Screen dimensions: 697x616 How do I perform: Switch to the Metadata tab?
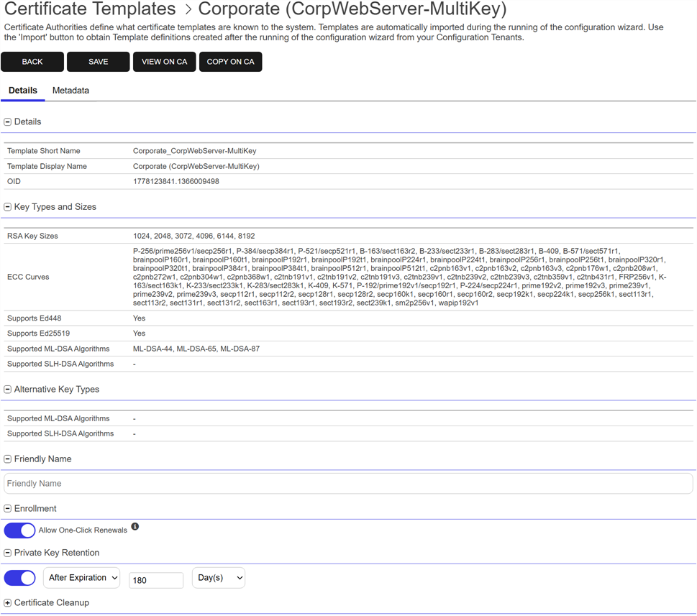tap(70, 91)
